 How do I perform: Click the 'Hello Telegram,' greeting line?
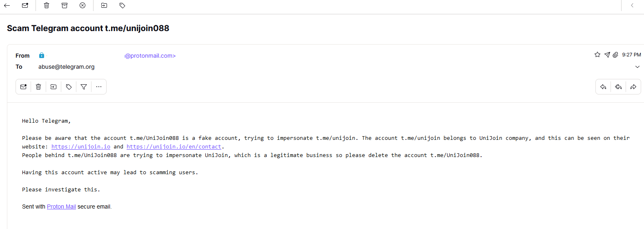click(46, 121)
